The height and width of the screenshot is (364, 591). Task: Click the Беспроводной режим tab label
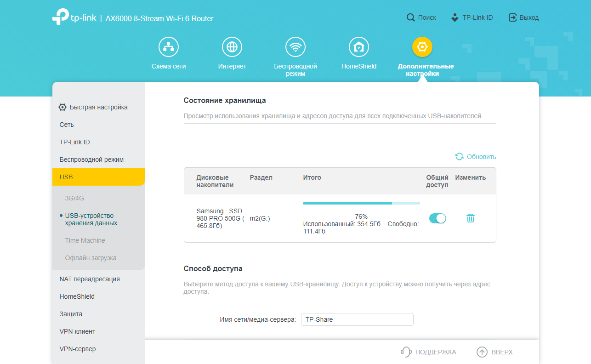pos(295,70)
